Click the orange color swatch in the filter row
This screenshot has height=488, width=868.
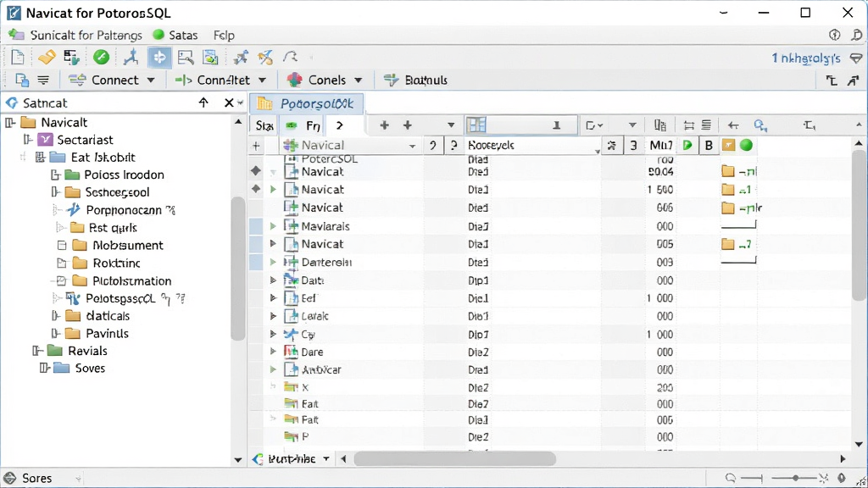point(728,145)
